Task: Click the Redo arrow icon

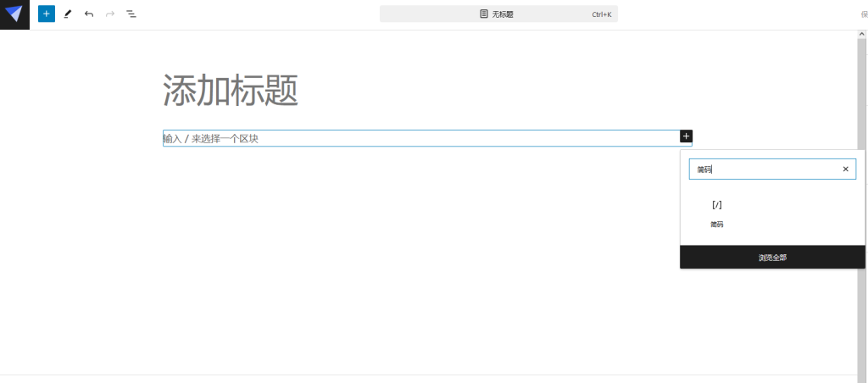Action: coord(110,14)
